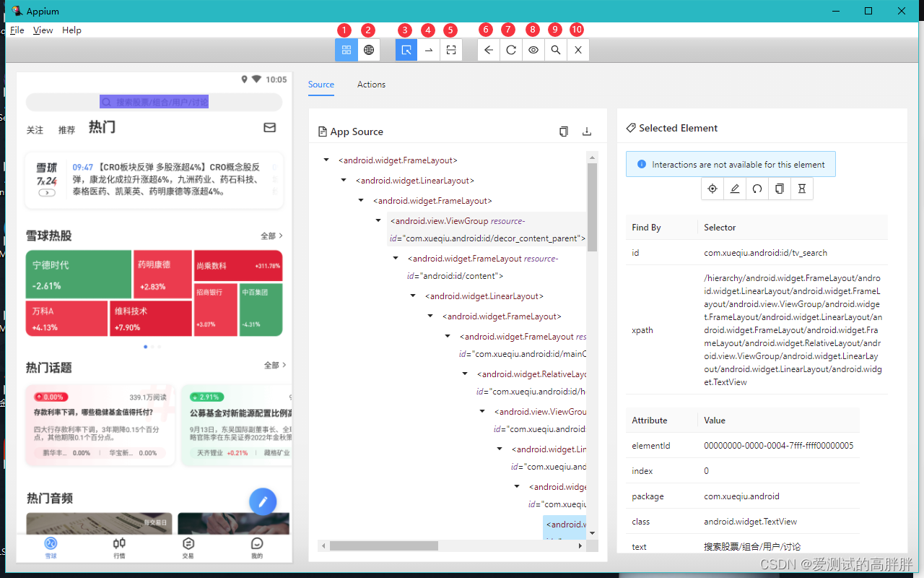Collapse the second android.widget.FrameLayout node
The width and height of the screenshot is (924, 578).
(x=361, y=200)
